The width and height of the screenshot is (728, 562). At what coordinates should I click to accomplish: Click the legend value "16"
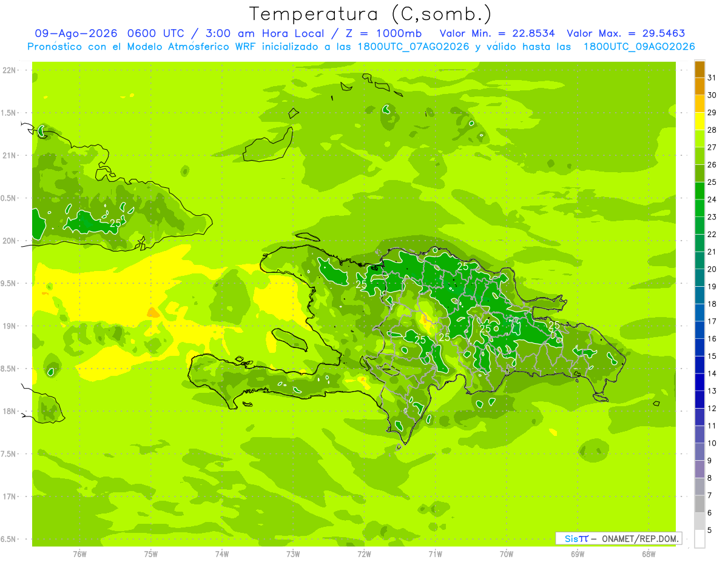click(712, 339)
